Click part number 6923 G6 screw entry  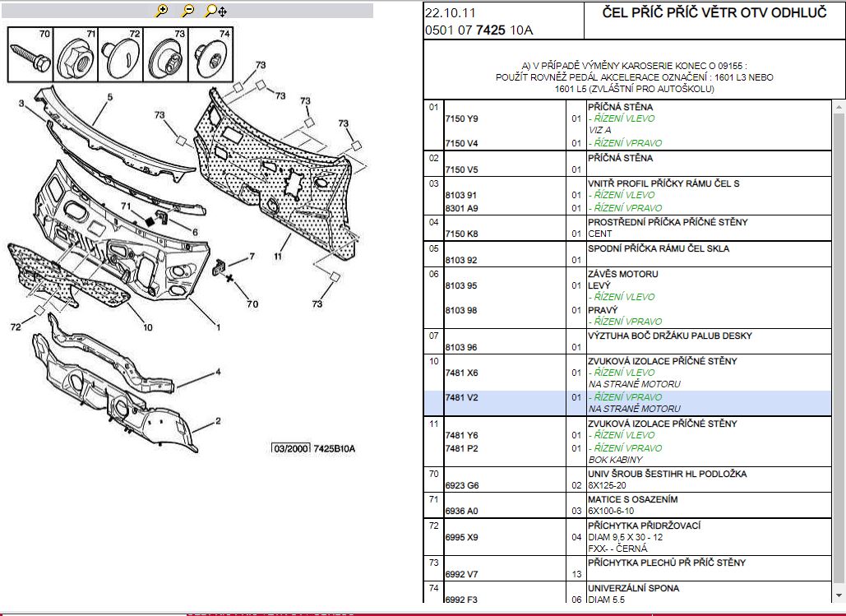click(x=461, y=485)
